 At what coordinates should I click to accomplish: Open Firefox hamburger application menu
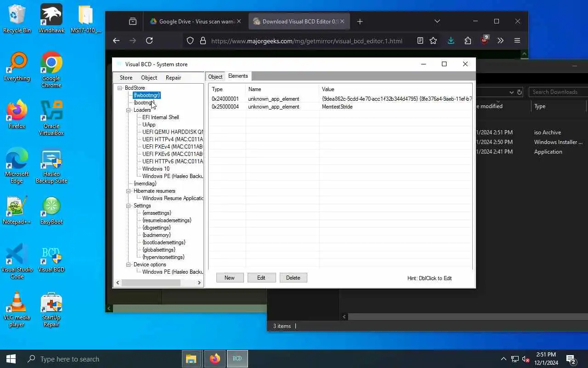point(517,40)
